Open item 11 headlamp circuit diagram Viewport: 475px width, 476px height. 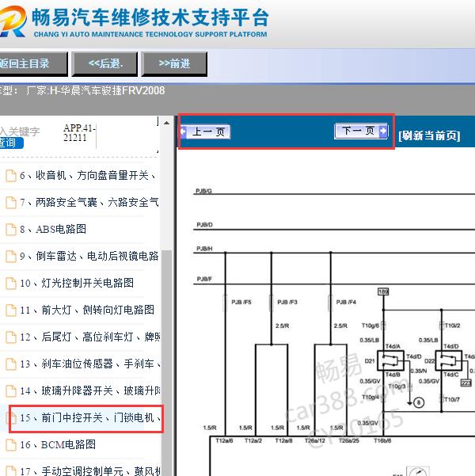click(x=87, y=310)
